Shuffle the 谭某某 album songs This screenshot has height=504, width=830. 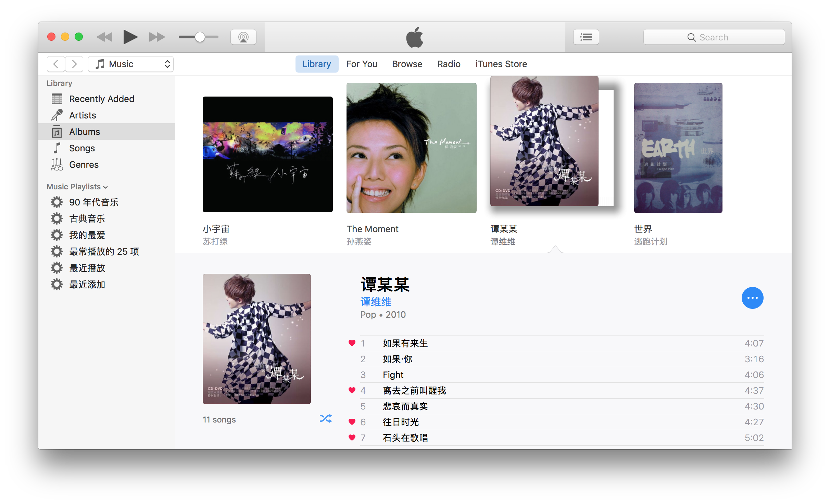[x=325, y=418]
